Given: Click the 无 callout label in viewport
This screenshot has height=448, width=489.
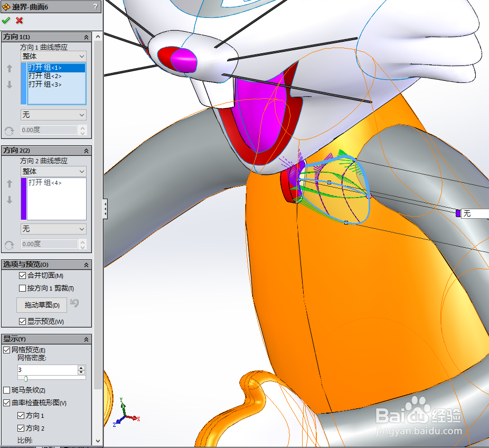Looking at the screenshot, I should point(474,213).
